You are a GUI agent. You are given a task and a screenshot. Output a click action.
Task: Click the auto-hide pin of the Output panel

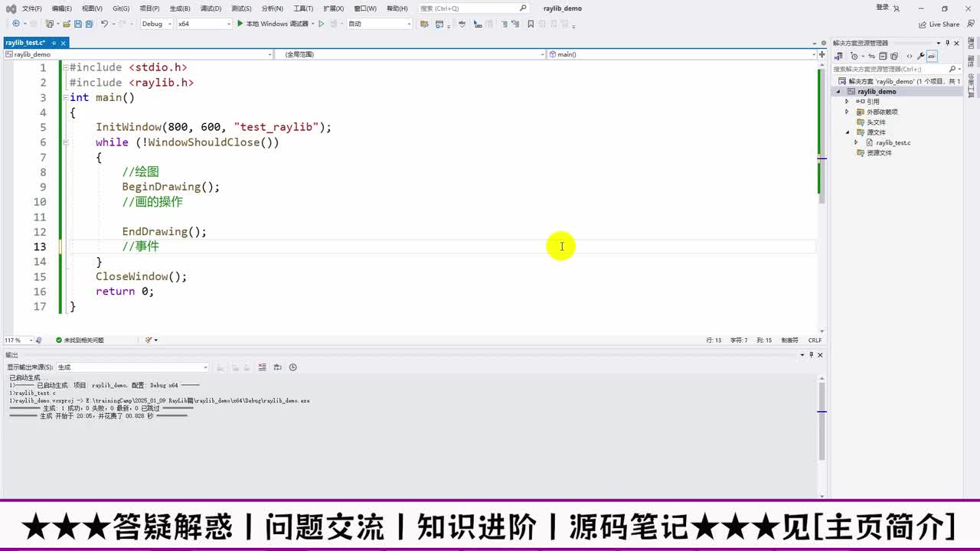click(812, 354)
